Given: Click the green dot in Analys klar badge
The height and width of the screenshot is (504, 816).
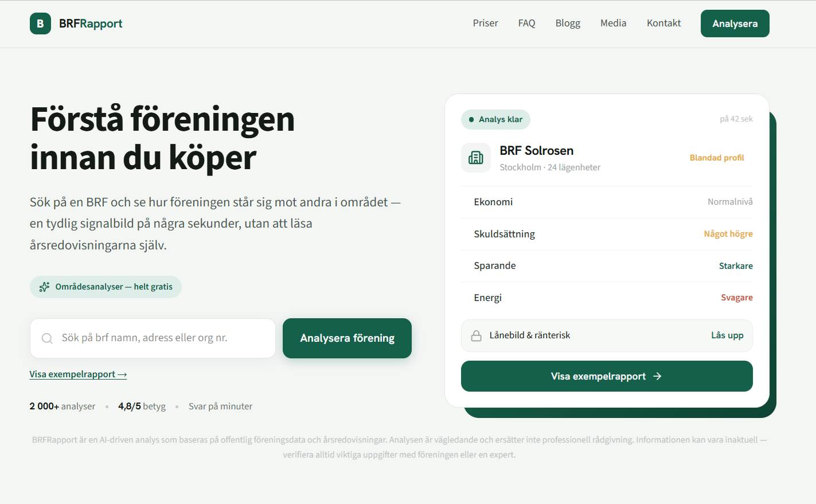Looking at the screenshot, I should pyautogui.click(x=471, y=119).
